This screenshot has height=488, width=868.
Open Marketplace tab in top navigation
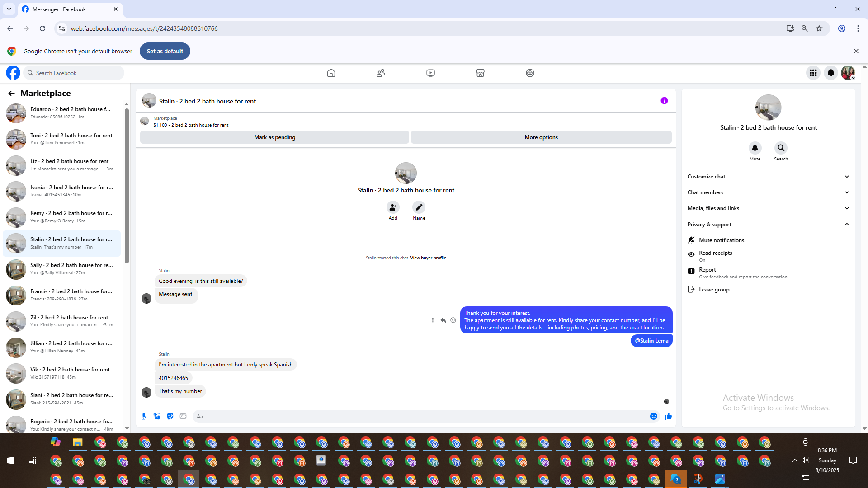(x=480, y=73)
